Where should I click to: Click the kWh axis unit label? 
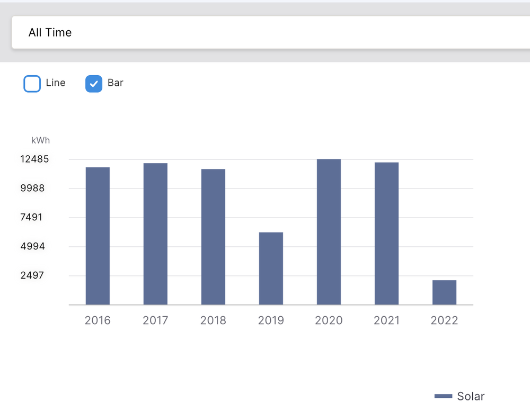(41, 140)
